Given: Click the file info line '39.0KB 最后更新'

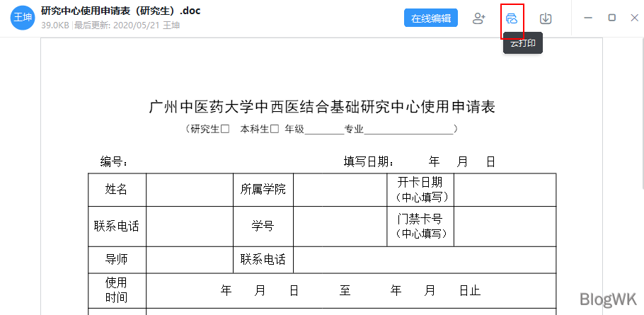Looking at the screenshot, I should 110,25.
